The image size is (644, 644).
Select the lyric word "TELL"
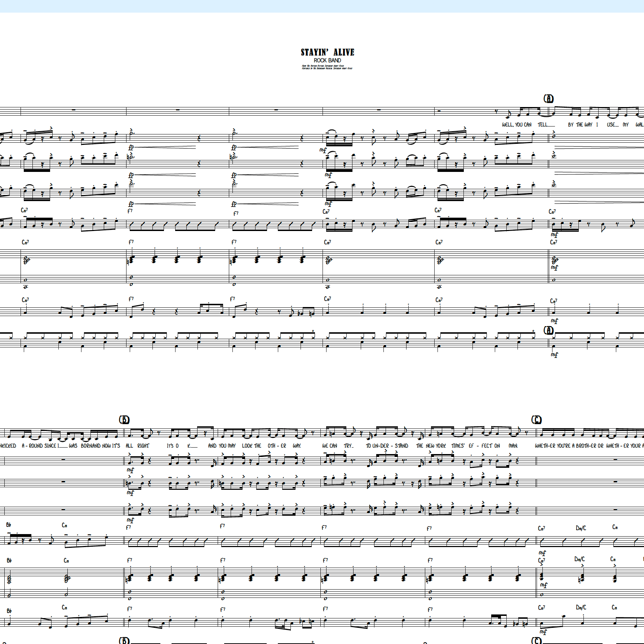(x=543, y=125)
